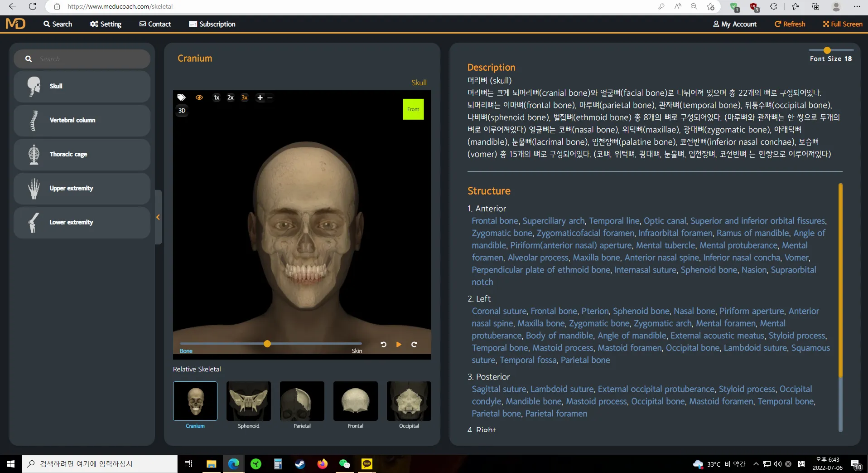Switch the viewer to 3D mode
Viewport: 868px width, 473px height.
(182, 111)
